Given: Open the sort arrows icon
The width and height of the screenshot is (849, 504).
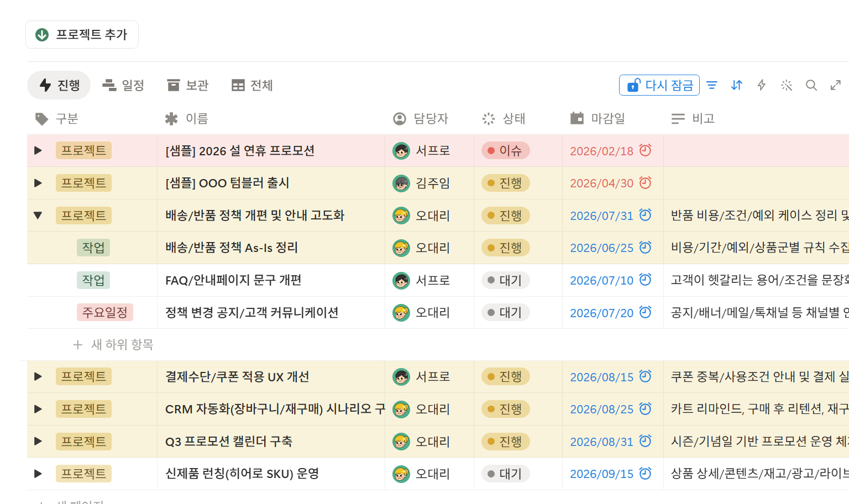Looking at the screenshot, I should 737,85.
